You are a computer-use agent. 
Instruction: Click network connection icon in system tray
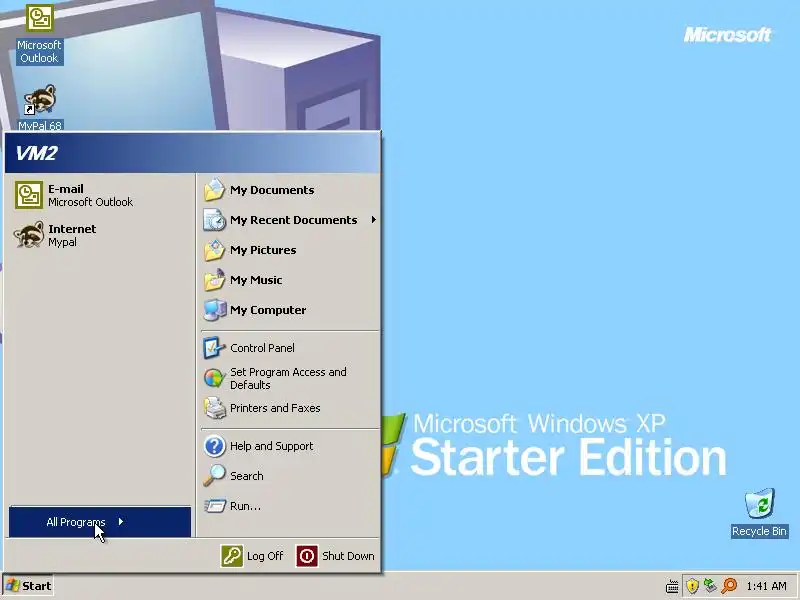[711, 586]
